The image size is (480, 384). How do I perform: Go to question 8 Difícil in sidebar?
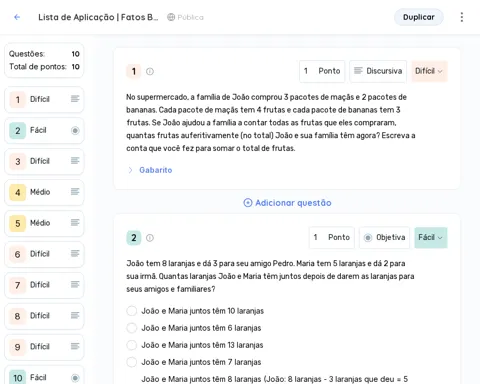(44, 316)
